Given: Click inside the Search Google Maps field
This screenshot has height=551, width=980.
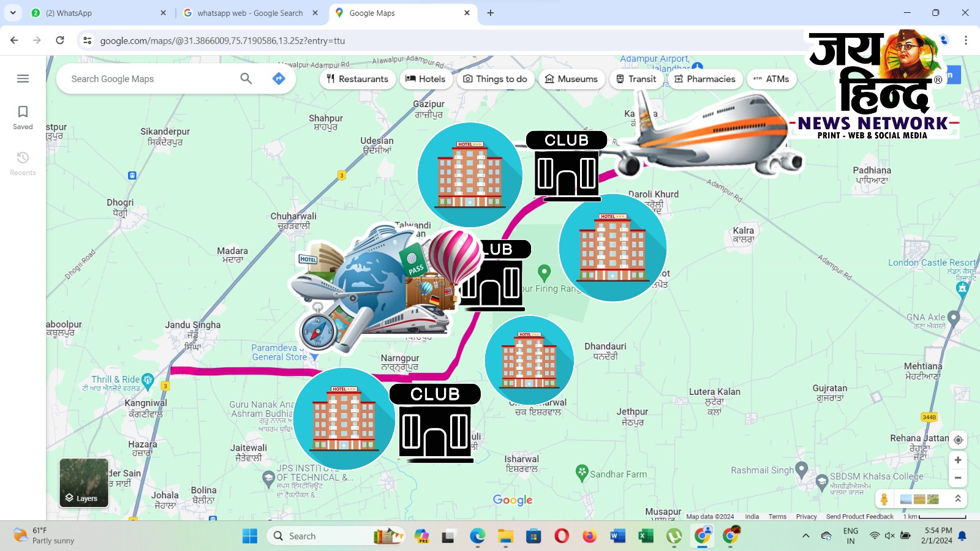Looking at the screenshot, I should tap(150, 79).
